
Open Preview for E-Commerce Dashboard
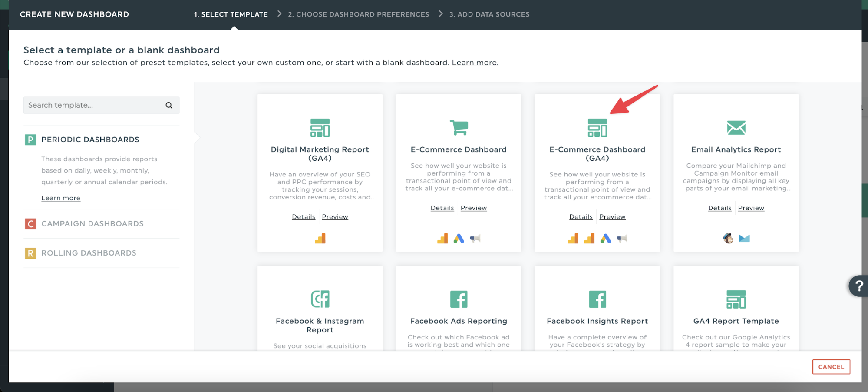pyautogui.click(x=474, y=208)
